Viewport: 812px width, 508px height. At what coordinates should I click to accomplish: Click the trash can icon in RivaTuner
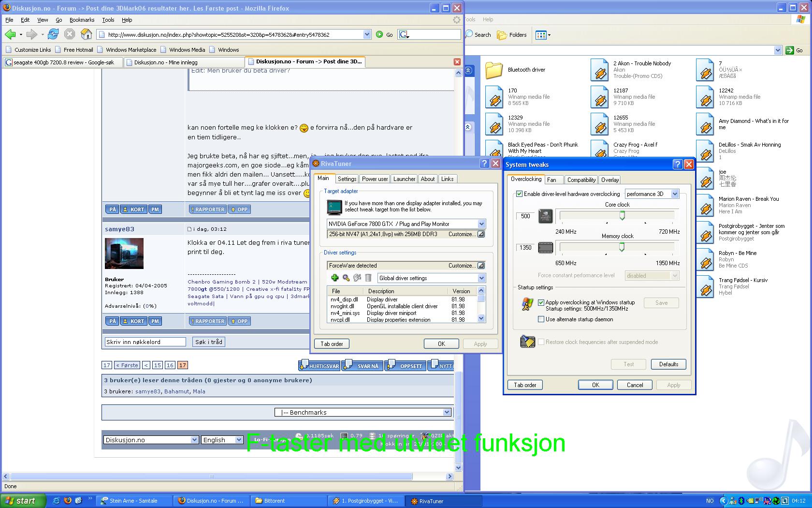[368, 278]
